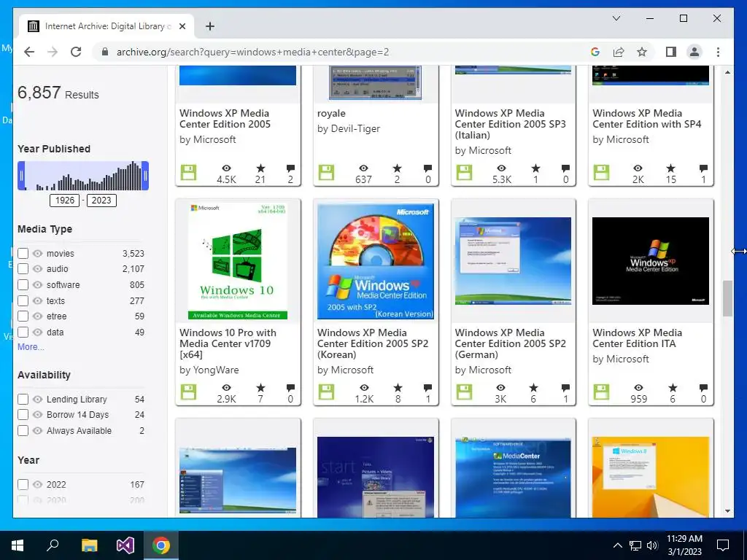
Task: Toggle eye icon next to Lending Library
Action: (38, 399)
